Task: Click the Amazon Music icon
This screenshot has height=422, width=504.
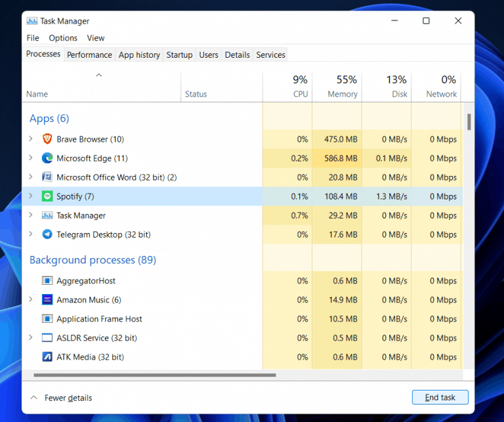Action: (47, 300)
